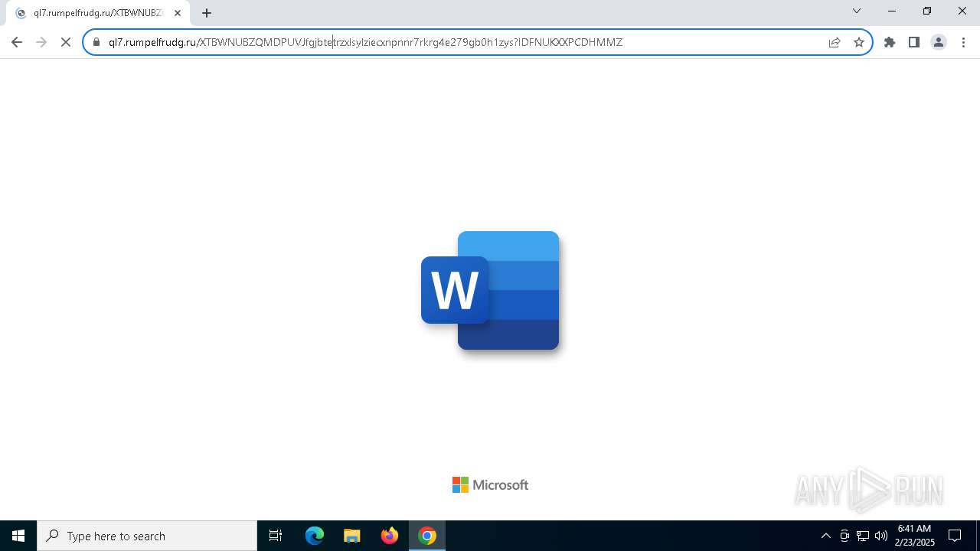
Task: Select the ql7.rumpelfrudg.ru browser tab
Action: (100, 13)
